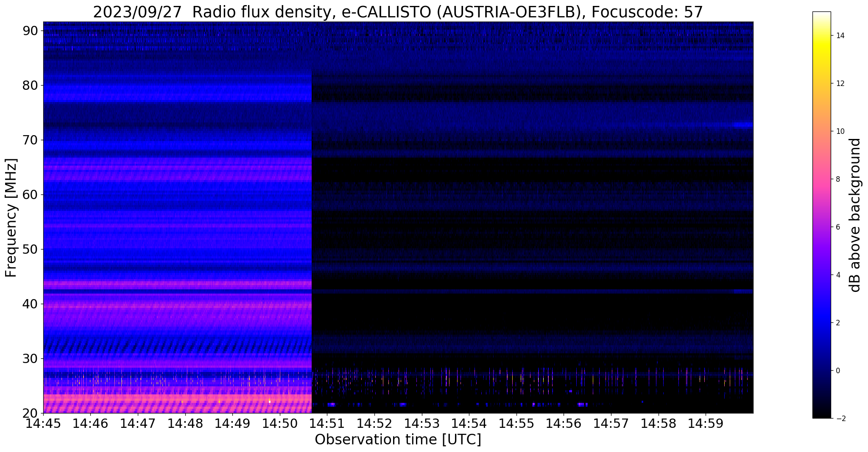
Task: Click the 14:46 time tick label
Action: point(91,423)
